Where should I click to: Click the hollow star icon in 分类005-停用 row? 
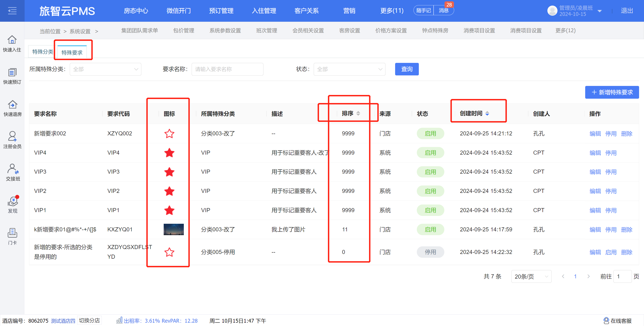pyautogui.click(x=169, y=252)
